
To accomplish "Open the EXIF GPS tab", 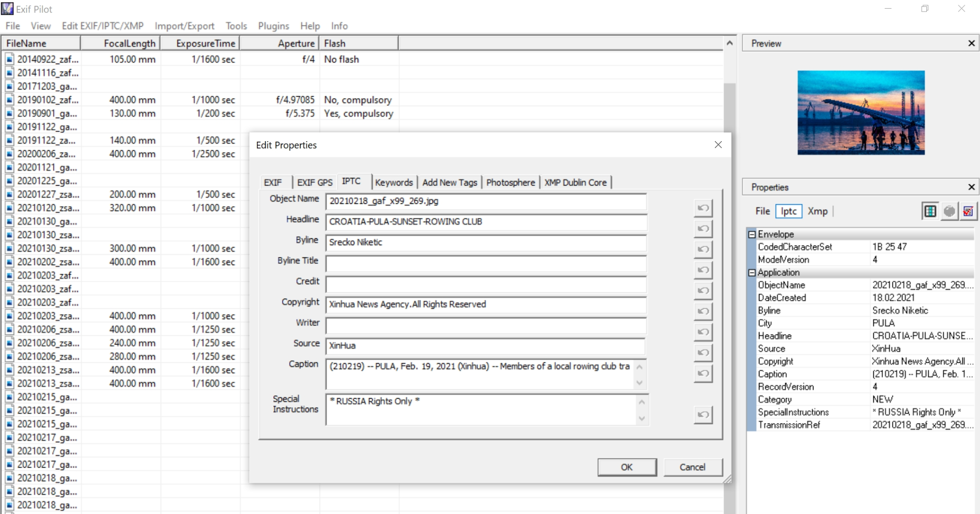I will [x=314, y=182].
